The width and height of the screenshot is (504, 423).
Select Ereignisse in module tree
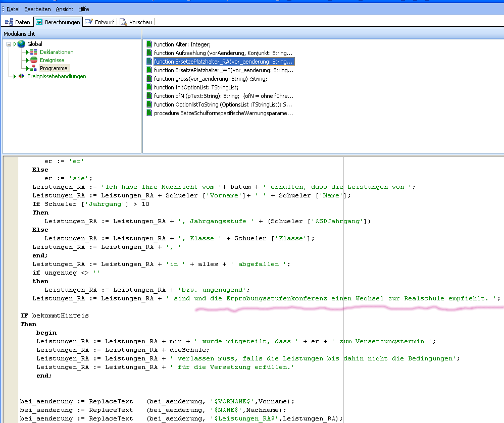click(52, 60)
